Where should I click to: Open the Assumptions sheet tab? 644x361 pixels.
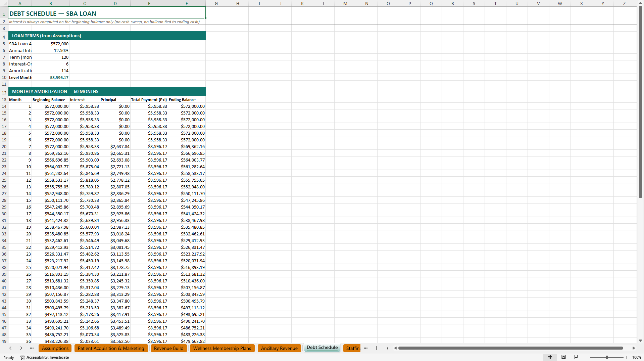(x=55, y=348)
